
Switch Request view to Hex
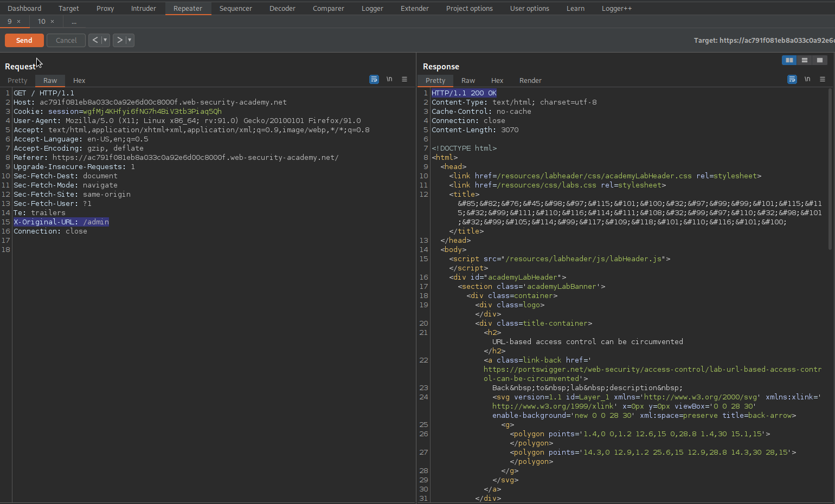tap(79, 80)
